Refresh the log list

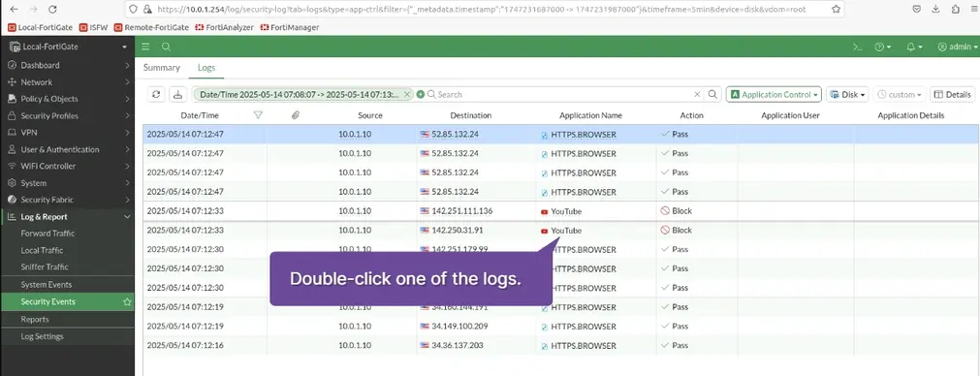(156, 94)
